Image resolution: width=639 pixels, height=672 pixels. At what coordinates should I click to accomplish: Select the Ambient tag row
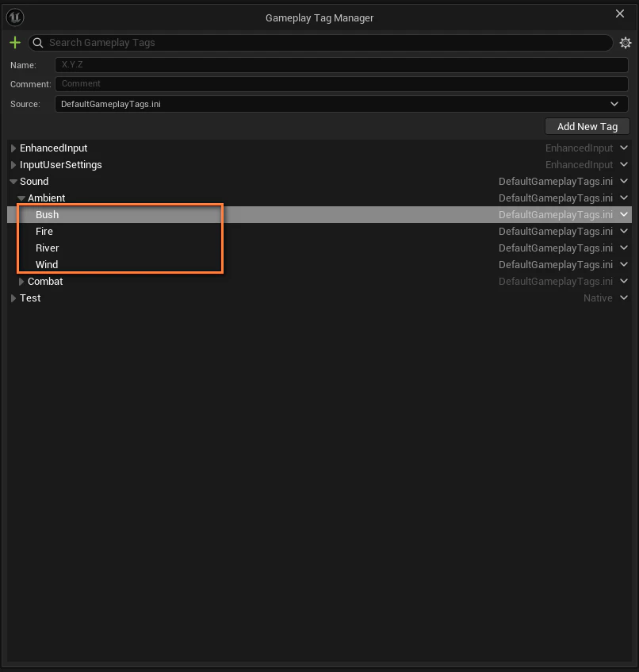319,198
